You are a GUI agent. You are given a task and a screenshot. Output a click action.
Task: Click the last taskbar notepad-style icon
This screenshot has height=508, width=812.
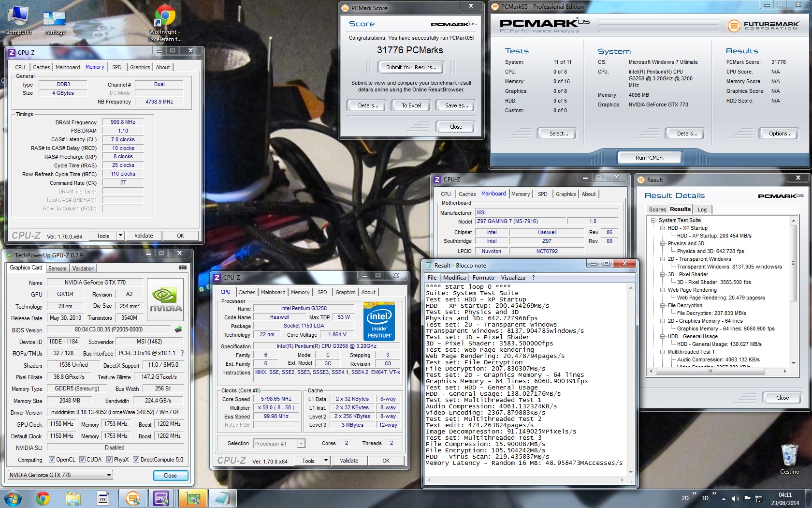pyautogui.click(x=223, y=498)
